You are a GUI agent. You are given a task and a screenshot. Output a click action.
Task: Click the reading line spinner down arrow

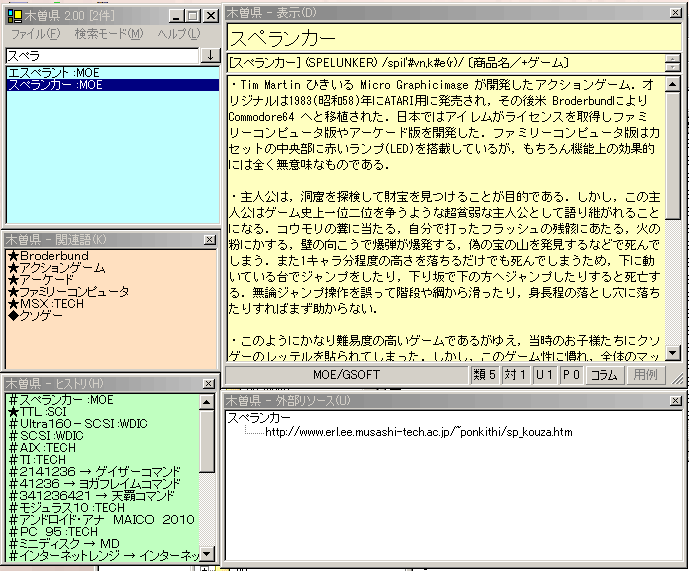(x=672, y=67)
